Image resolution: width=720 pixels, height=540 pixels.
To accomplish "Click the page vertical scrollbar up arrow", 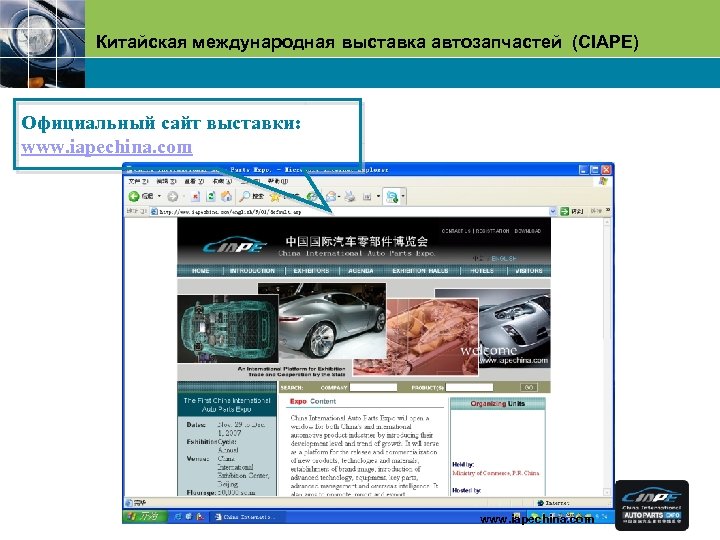I will (x=607, y=222).
